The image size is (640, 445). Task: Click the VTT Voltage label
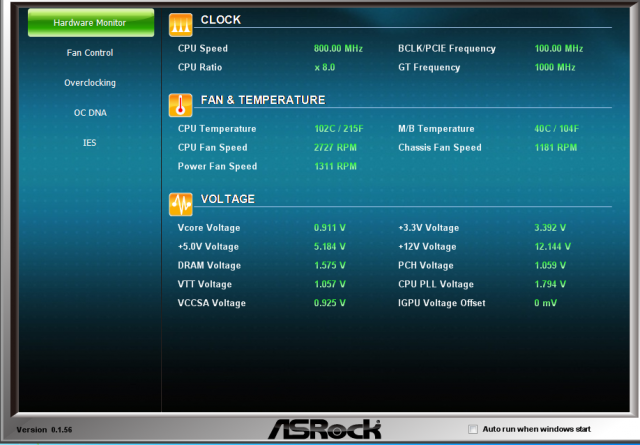tap(205, 284)
